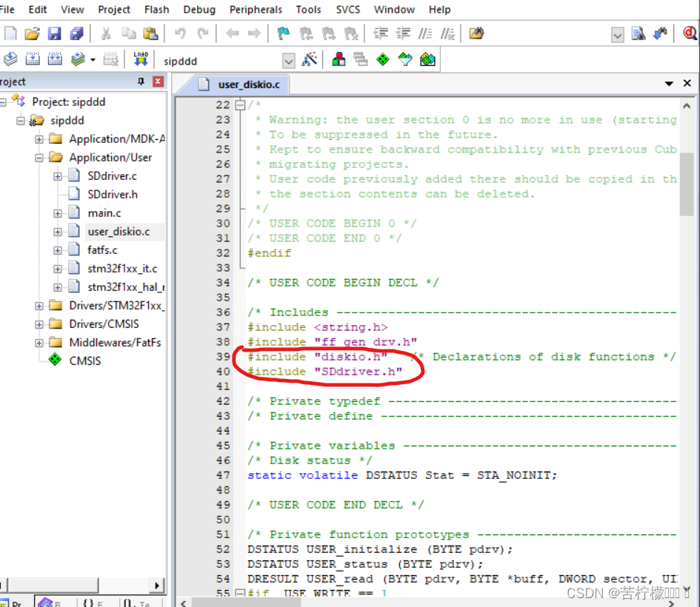
Task: Expand Drivers/CMSIS folder
Action: (x=39, y=324)
